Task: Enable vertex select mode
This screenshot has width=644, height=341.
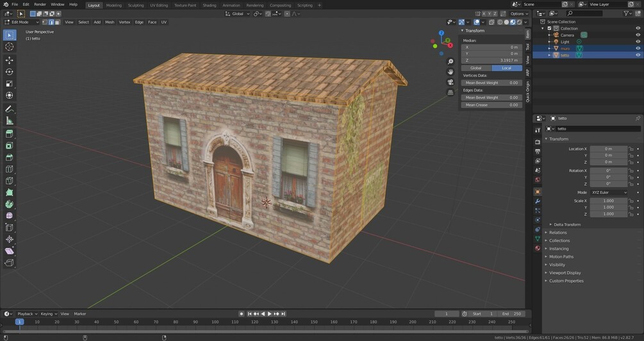Action: pyautogui.click(x=45, y=22)
